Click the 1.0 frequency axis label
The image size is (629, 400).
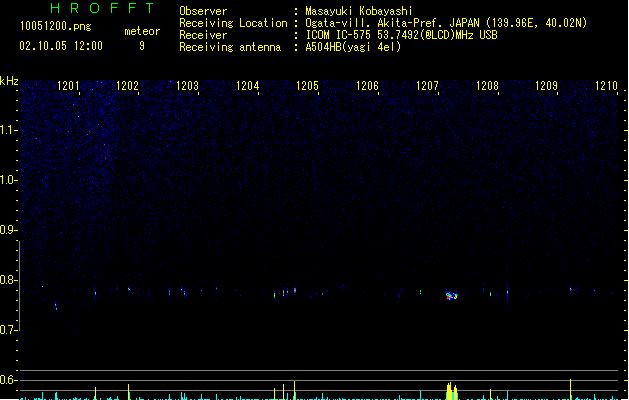point(8,180)
